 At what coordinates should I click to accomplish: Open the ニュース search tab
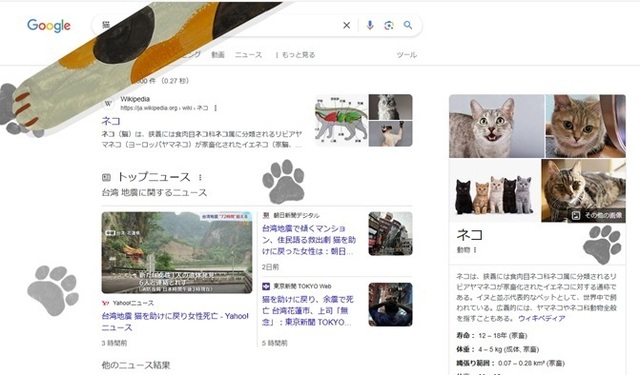click(x=248, y=55)
